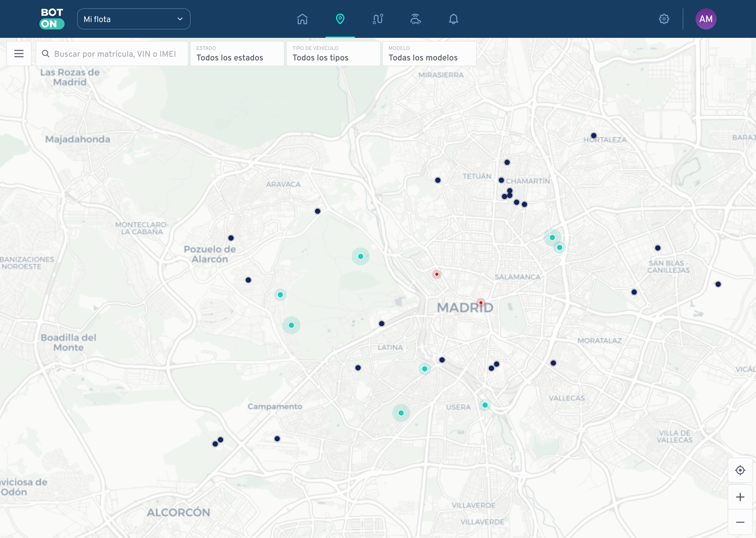Screen dimensions: 756x538
Task: Open the AM profile avatar
Action: [x=706, y=19]
